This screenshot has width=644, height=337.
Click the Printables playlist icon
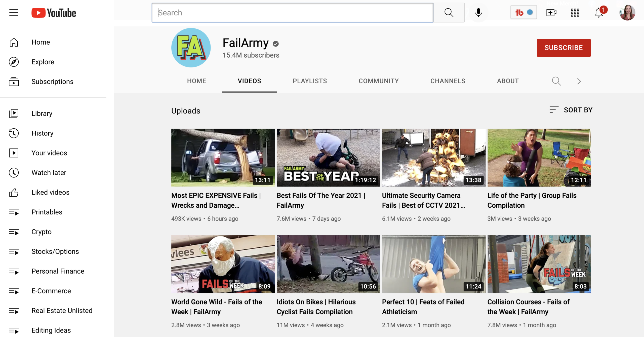click(14, 212)
